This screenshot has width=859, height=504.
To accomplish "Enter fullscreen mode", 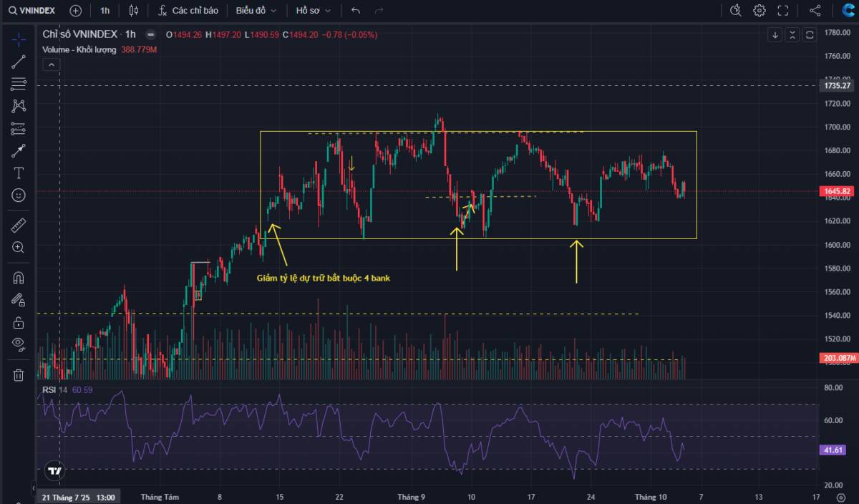I will click(783, 11).
